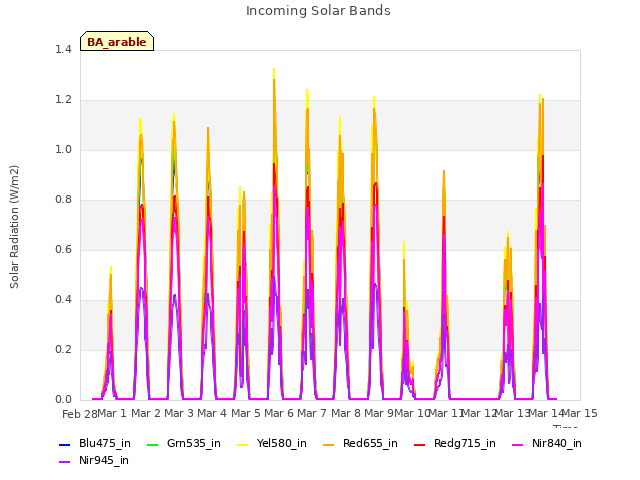Click the Mar 13 x-axis date label
The width and height of the screenshot is (640, 480).
click(513, 414)
